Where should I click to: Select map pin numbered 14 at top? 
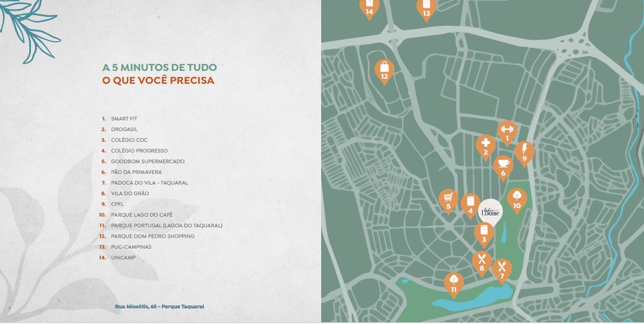click(x=369, y=7)
